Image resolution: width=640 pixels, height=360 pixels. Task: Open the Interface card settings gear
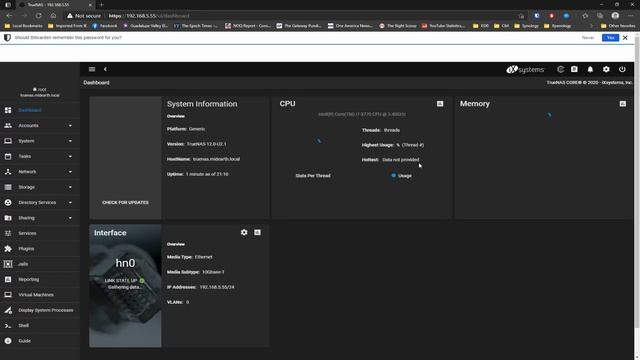(244, 232)
